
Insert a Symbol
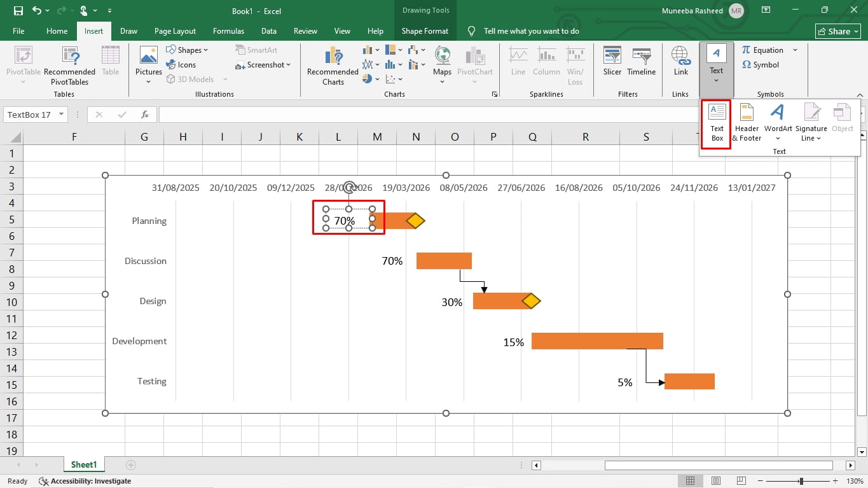coord(761,64)
